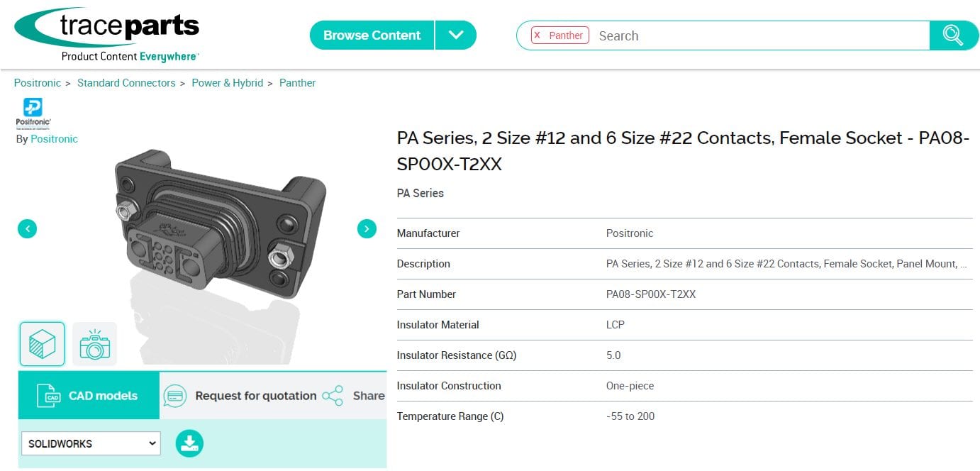This screenshot has width=980, height=471.
Task: Go back with left carousel arrow
Action: (x=27, y=228)
